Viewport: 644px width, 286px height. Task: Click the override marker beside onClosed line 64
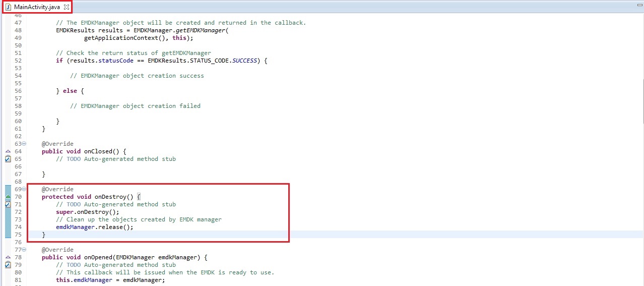(x=8, y=151)
